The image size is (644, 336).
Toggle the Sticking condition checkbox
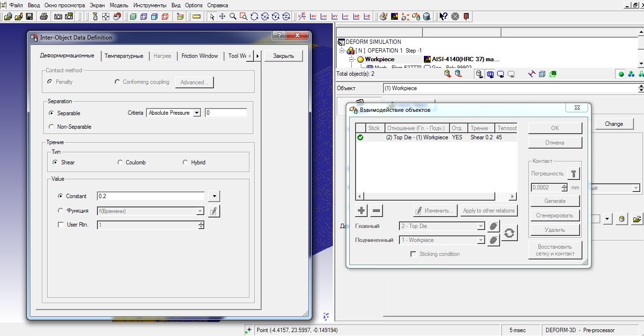[413, 254]
